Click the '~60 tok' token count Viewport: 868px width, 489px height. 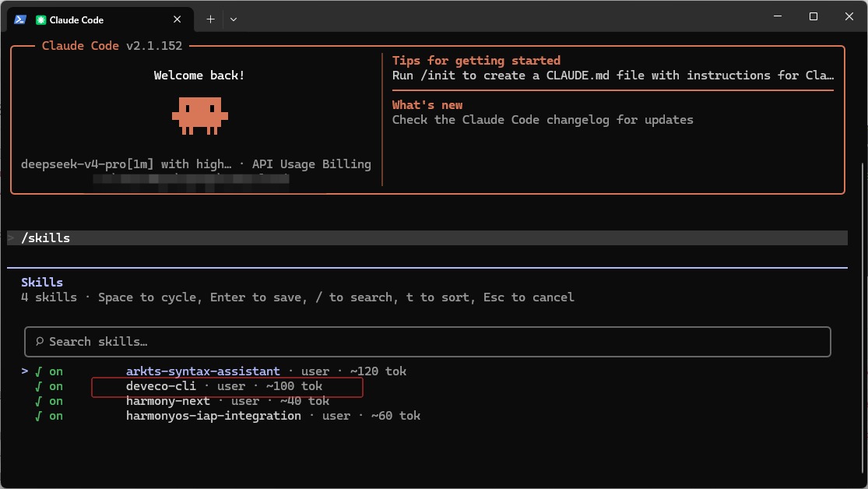395,417
